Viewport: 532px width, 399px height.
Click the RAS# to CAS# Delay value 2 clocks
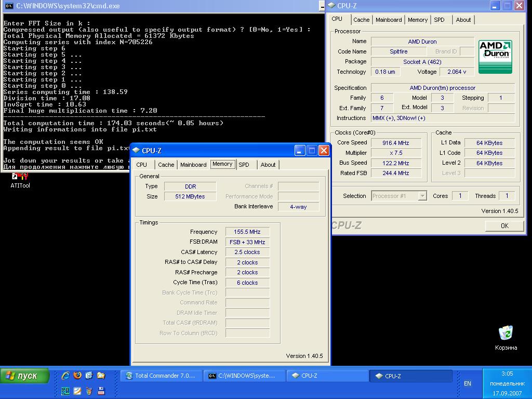click(x=247, y=262)
